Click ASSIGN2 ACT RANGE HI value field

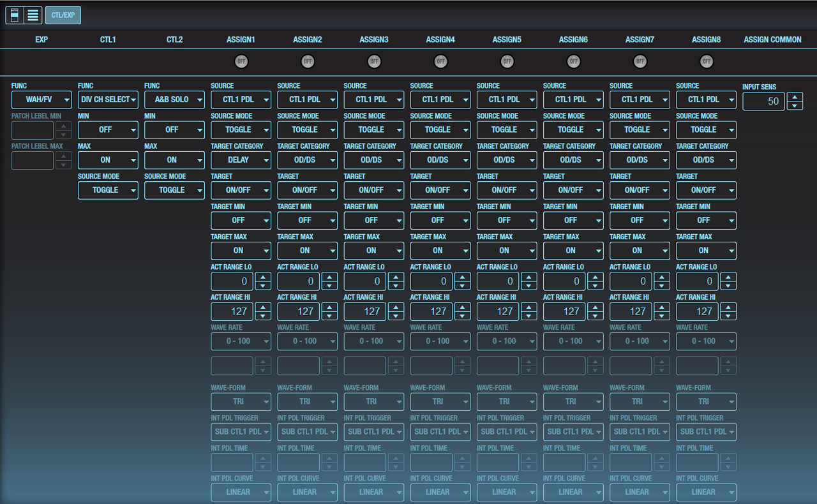pos(299,311)
